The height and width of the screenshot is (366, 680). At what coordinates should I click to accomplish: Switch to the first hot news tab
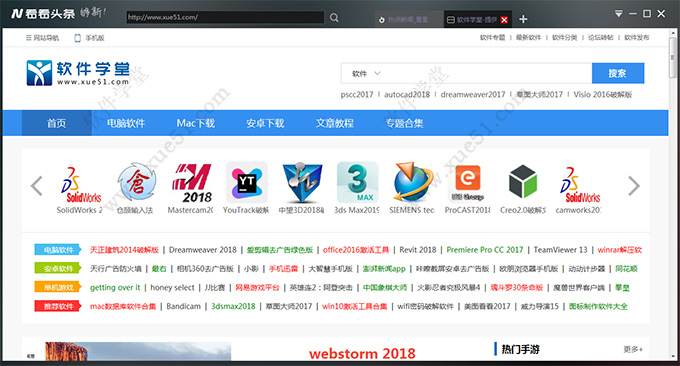click(x=409, y=20)
